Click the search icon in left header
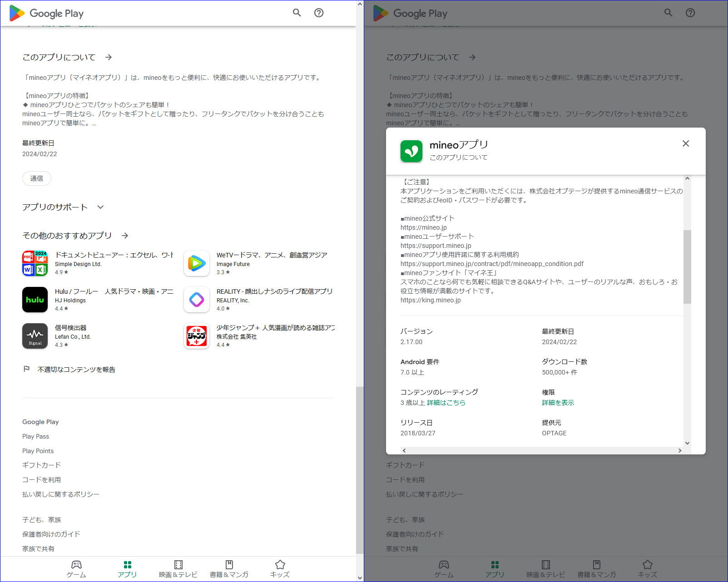Viewport: 728px width, 582px height. click(x=297, y=13)
